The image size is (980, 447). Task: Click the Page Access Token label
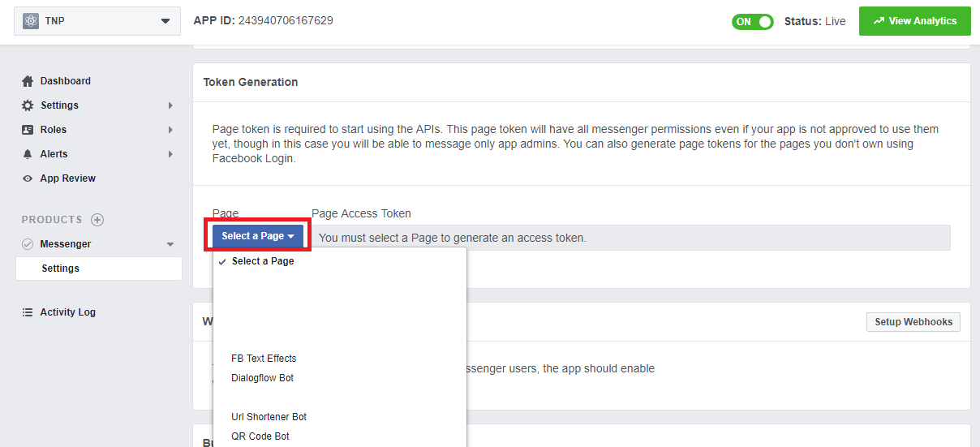coord(361,213)
